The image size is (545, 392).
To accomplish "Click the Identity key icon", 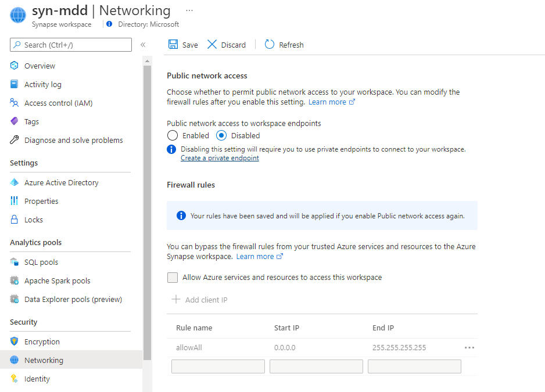I will point(15,379).
